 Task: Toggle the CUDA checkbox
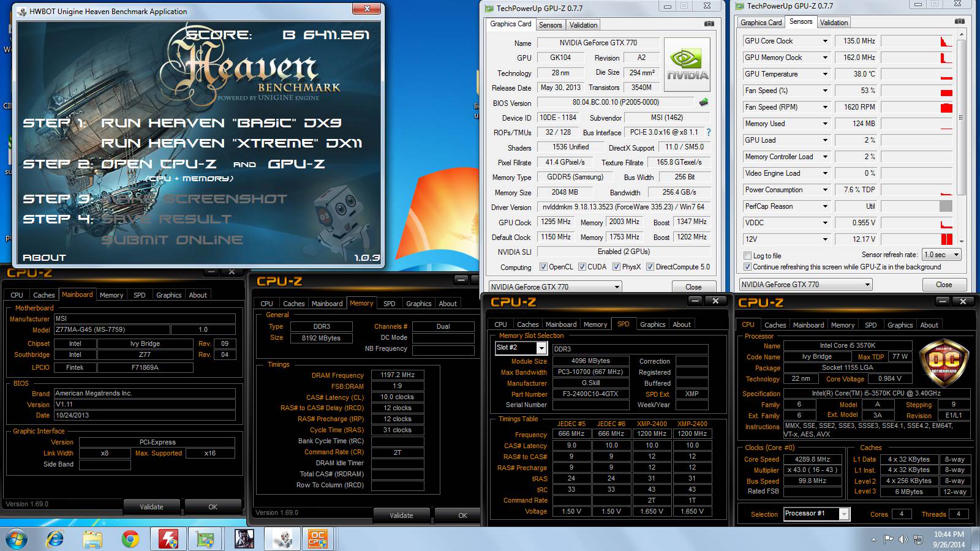(581, 267)
